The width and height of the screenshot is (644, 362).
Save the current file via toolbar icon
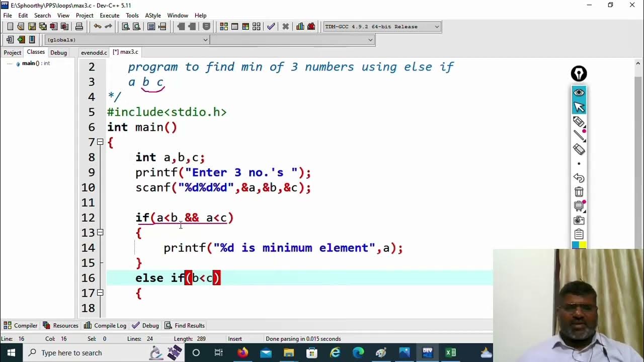pyautogui.click(x=32, y=27)
